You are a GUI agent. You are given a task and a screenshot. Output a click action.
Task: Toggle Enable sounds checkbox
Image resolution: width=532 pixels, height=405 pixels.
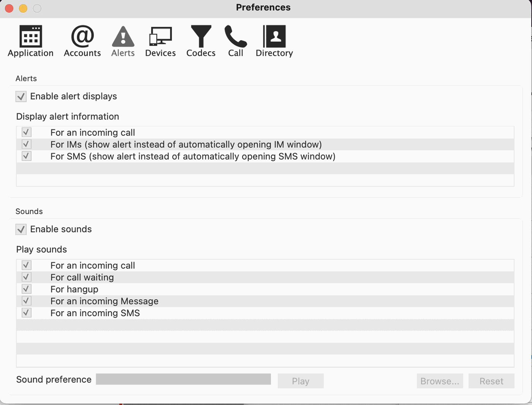point(21,229)
